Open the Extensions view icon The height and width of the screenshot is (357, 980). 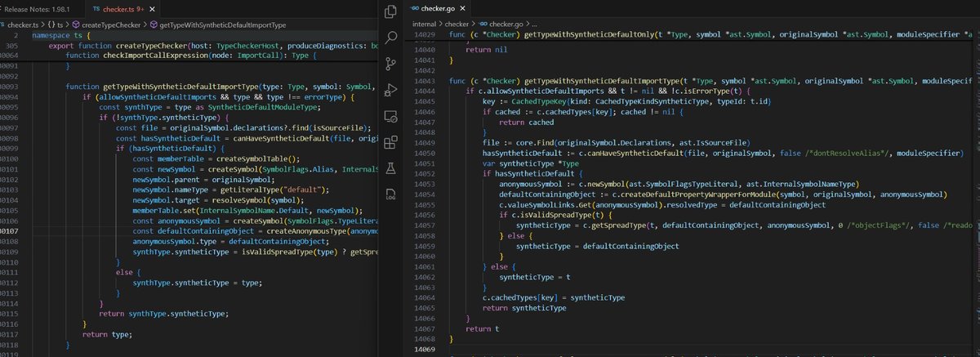coord(390,142)
